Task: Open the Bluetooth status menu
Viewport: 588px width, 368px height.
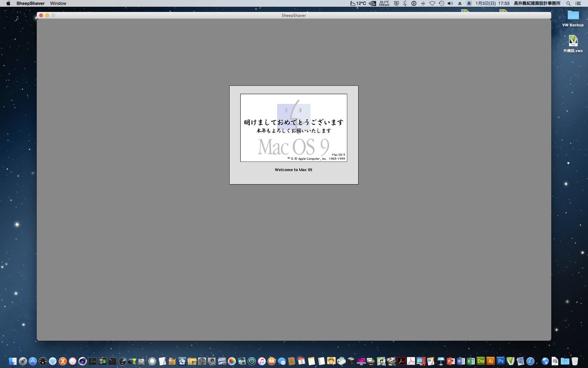Action: pos(423,3)
